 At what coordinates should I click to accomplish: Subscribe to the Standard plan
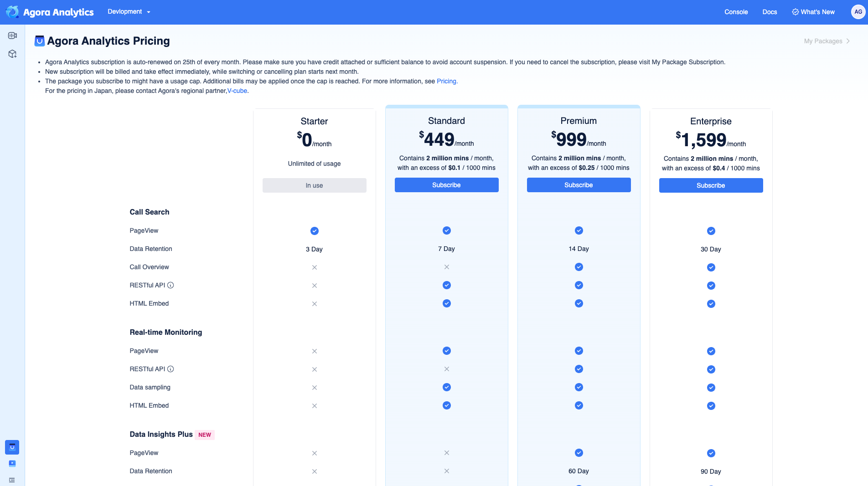(446, 185)
